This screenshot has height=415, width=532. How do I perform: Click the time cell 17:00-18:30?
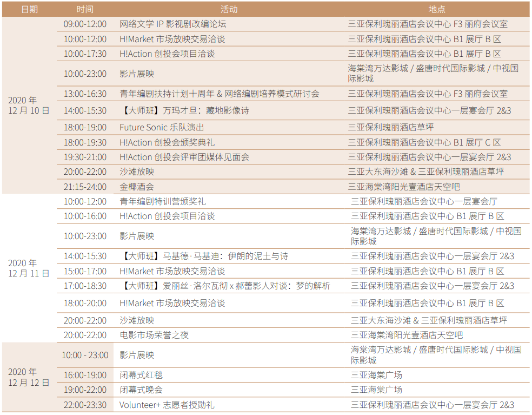pos(85,286)
